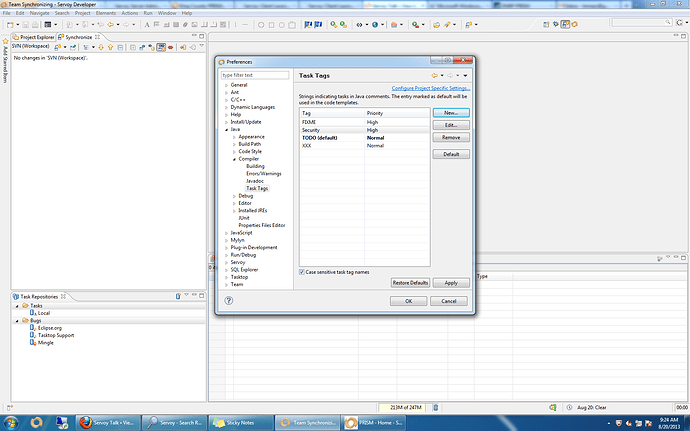Collapse the Java preferences node arrow
690x431 pixels.
[x=227, y=130]
